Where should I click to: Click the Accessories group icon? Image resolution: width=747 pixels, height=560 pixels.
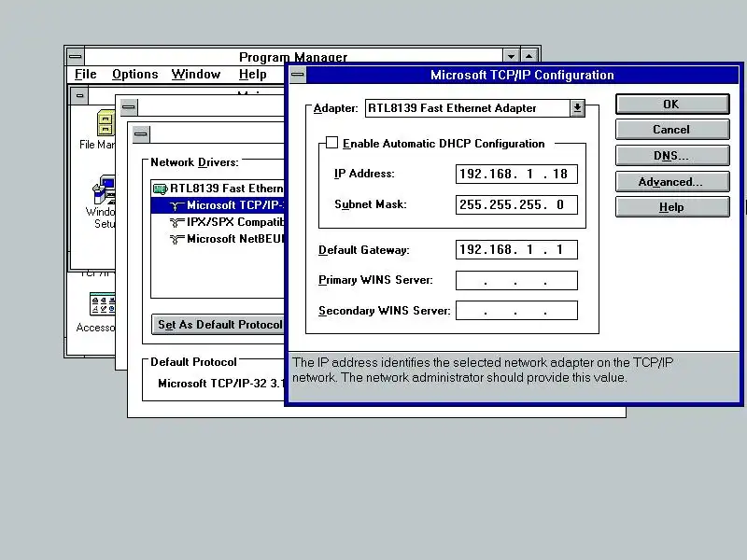pos(102,304)
